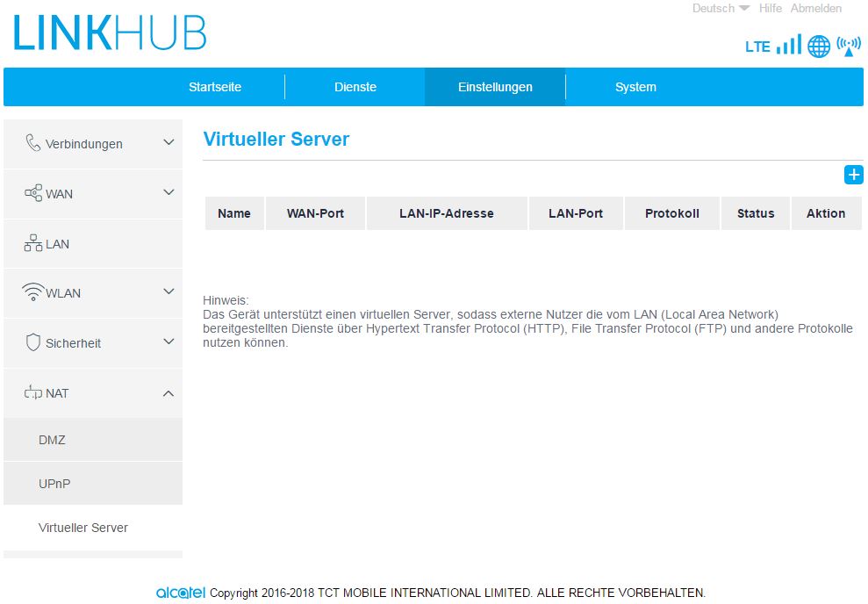Click the globe internet status icon
868x604 pixels.
pyautogui.click(x=819, y=47)
